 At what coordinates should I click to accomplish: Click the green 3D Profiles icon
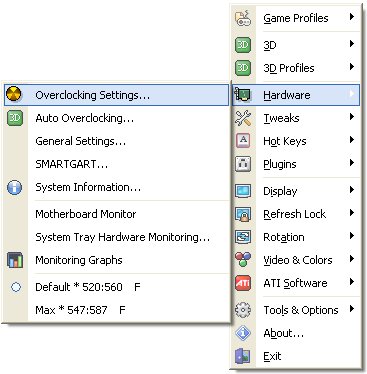pyautogui.click(x=243, y=68)
